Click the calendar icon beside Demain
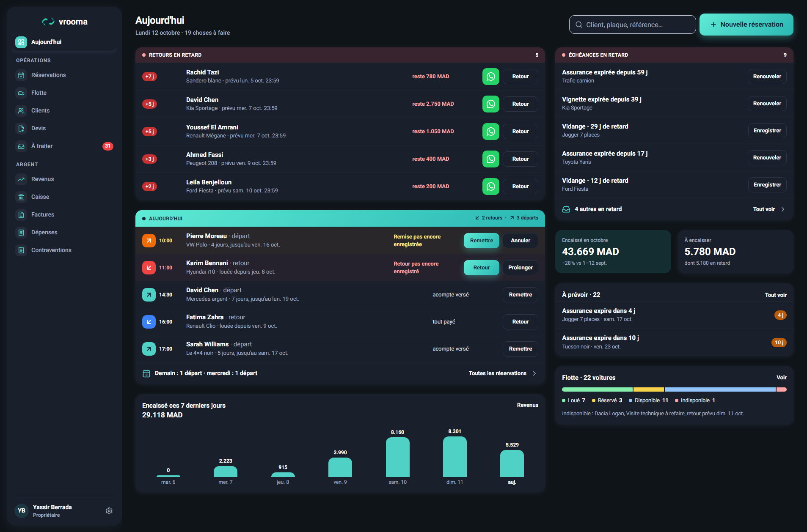This screenshot has width=807, height=532. point(146,373)
